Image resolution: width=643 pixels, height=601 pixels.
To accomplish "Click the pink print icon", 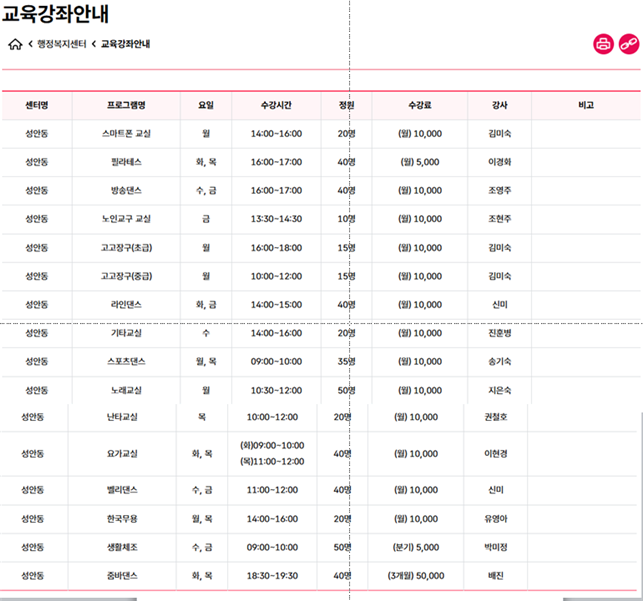I will [x=603, y=43].
